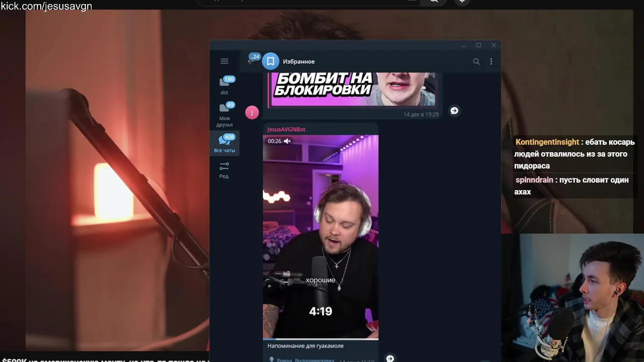644x362 pixels.
Task: Click the Роман Володимирович forwarded name
Action: pyautogui.click(x=305, y=360)
